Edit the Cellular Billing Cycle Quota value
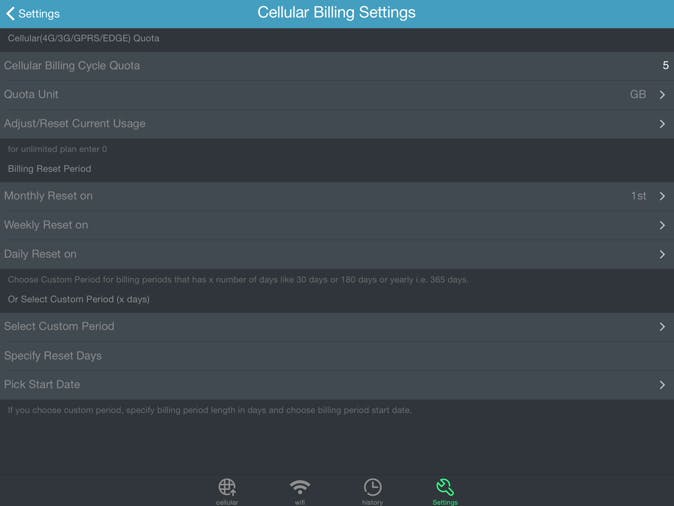Image resolution: width=674 pixels, height=506 pixels. (664, 66)
